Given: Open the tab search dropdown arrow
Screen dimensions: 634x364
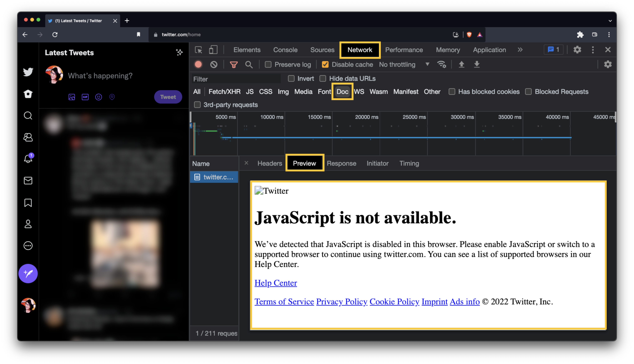Looking at the screenshot, I should tap(610, 21).
